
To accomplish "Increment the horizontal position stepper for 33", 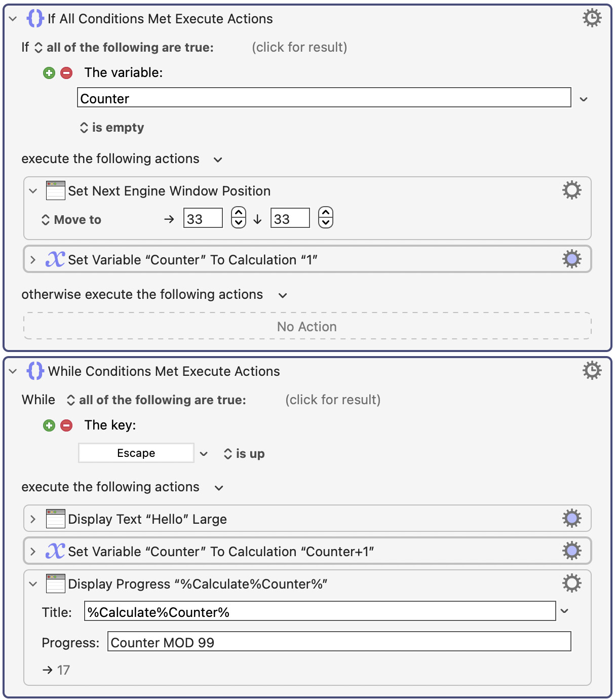I will click(239, 213).
